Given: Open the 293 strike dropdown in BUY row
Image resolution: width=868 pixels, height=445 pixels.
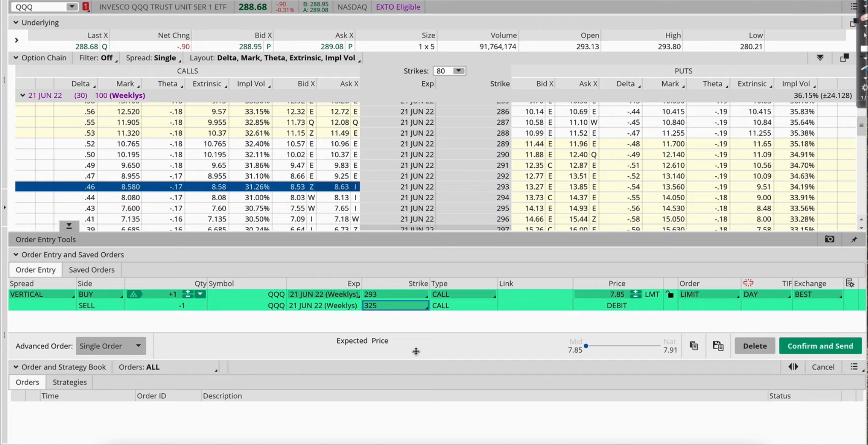Looking at the screenshot, I should point(395,294).
